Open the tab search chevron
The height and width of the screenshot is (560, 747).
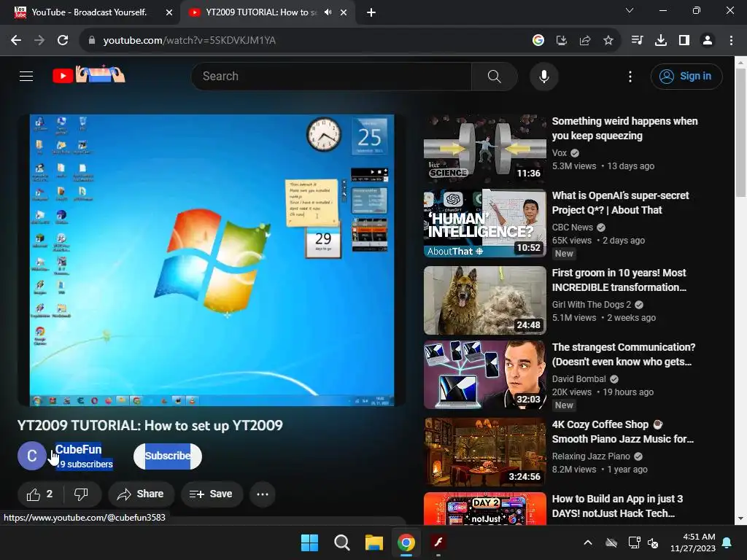point(630,10)
